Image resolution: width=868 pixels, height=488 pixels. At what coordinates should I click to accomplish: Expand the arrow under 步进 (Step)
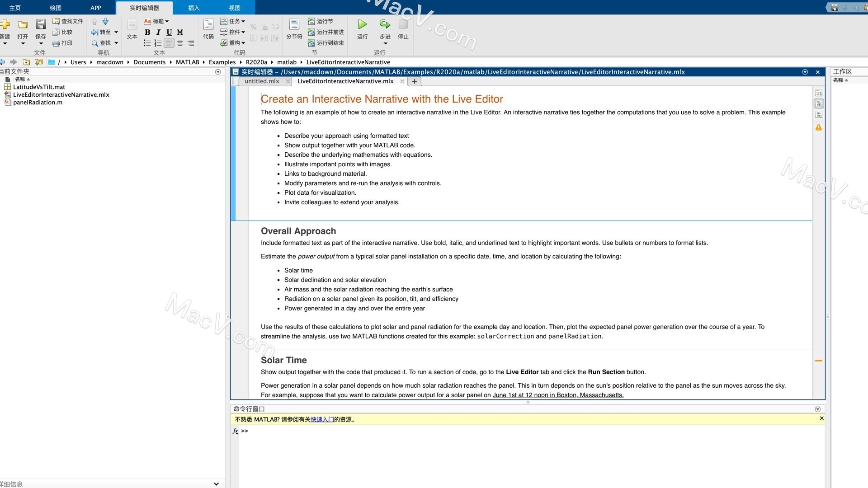385,44
